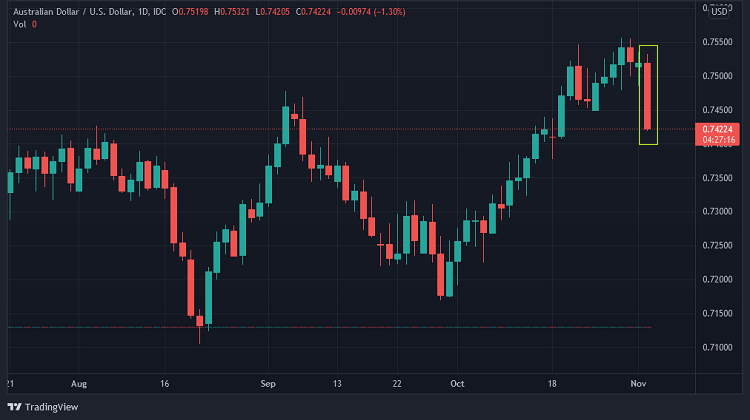Click the 18 date label on time axis
750x420 pixels.
pyautogui.click(x=552, y=384)
